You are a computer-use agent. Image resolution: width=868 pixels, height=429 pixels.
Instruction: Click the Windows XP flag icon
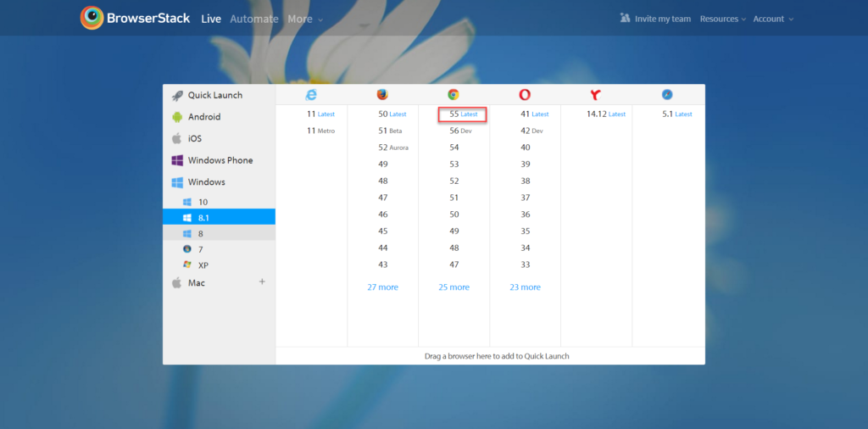[x=187, y=265]
